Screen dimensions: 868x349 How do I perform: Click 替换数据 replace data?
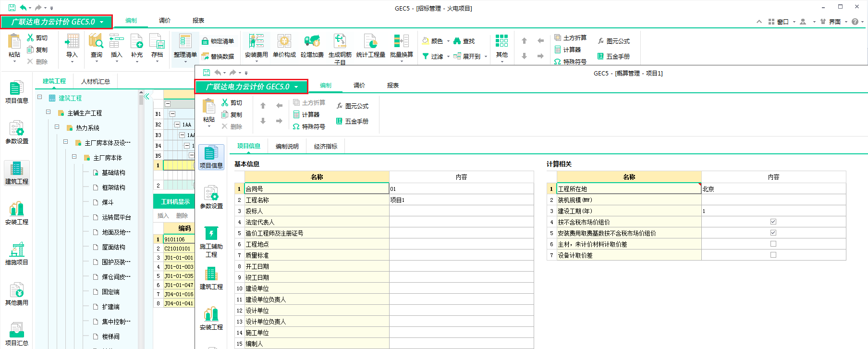pos(218,56)
